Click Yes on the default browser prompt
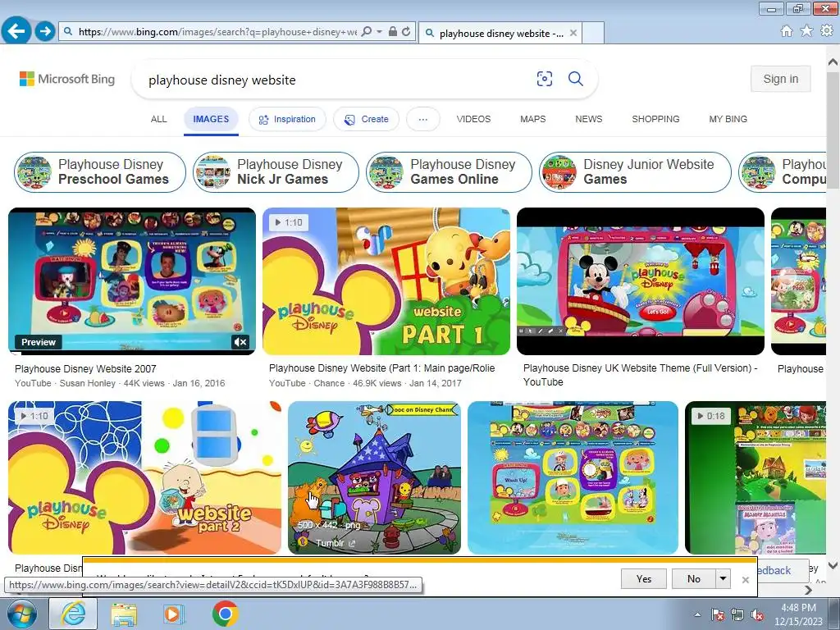The height and width of the screenshot is (630, 840). [x=644, y=579]
